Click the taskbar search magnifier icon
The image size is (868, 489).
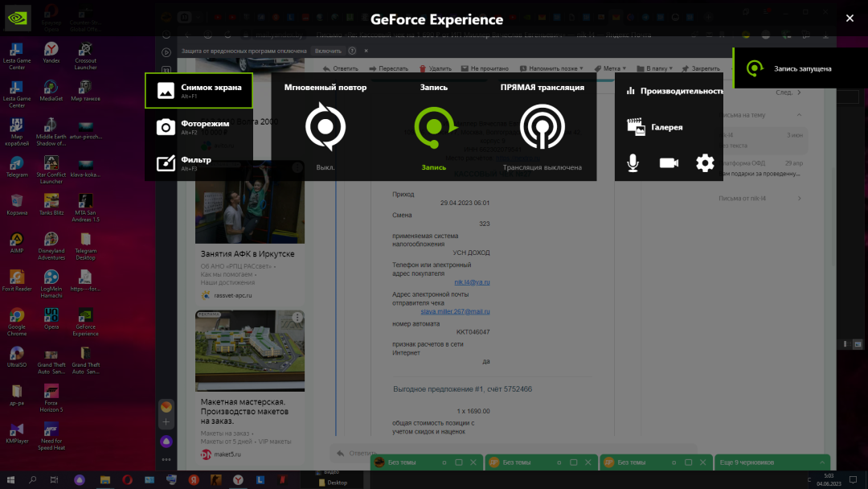click(x=33, y=480)
